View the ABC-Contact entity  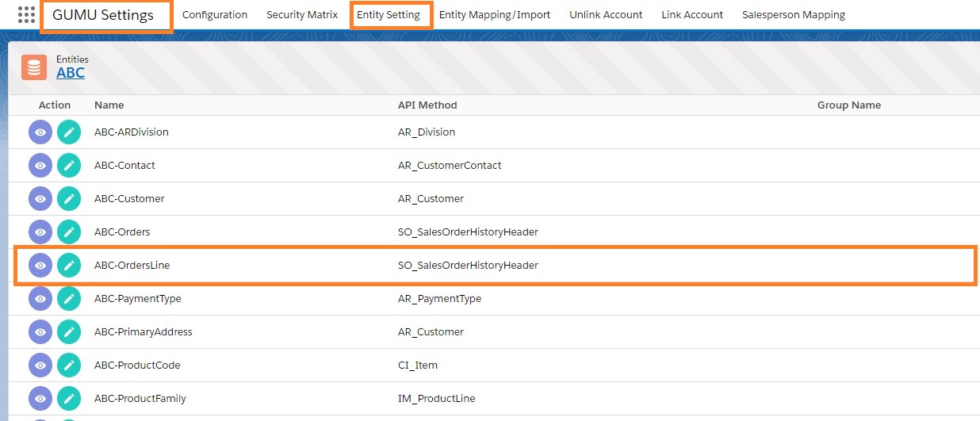[x=40, y=166]
